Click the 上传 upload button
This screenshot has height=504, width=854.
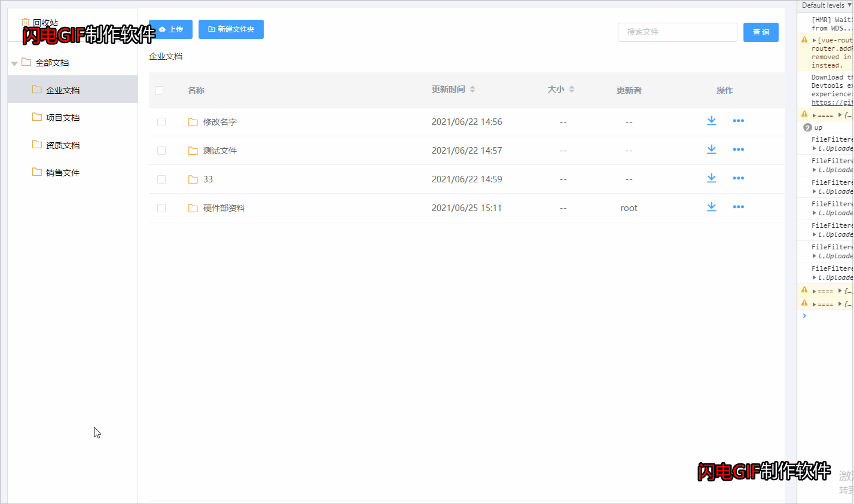(170, 29)
